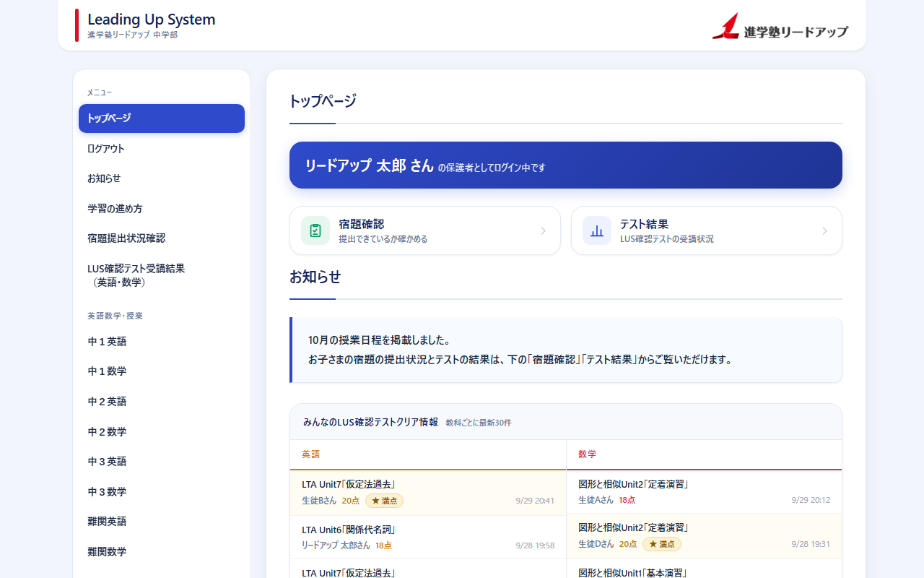This screenshot has height=578, width=924.
Task: Click the 9/29 20:41 timestamp
Action: coord(535,501)
